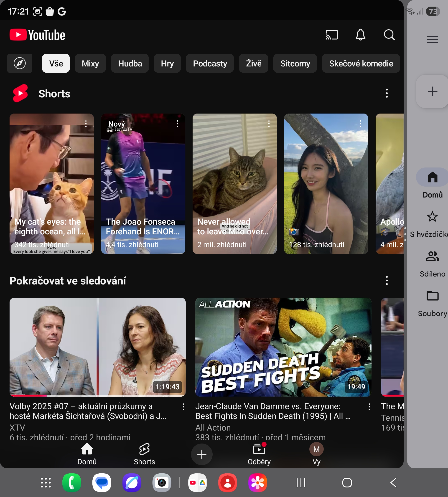448x497 pixels.
Task: Select the Vše filter chip
Action: point(56,63)
